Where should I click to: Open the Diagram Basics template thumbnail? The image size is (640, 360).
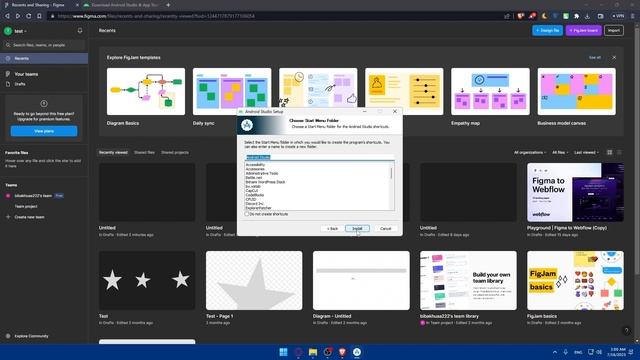pos(146,91)
